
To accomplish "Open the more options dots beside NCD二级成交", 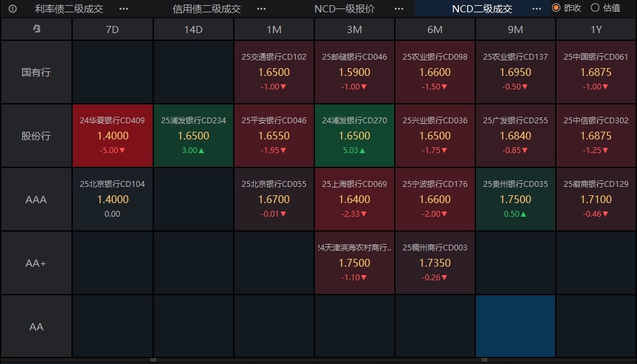I will tap(536, 8).
